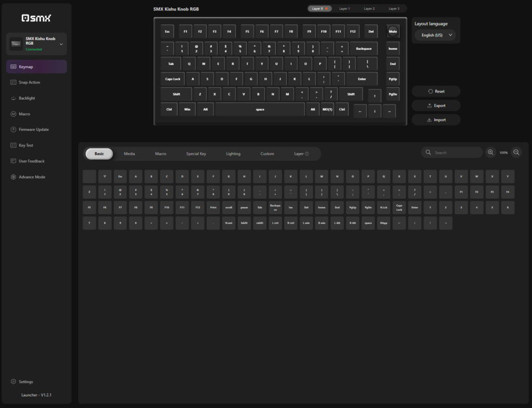The height and width of the screenshot is (408, 532).
Task: Switch to Layer 1
Action: coord(344,9)
